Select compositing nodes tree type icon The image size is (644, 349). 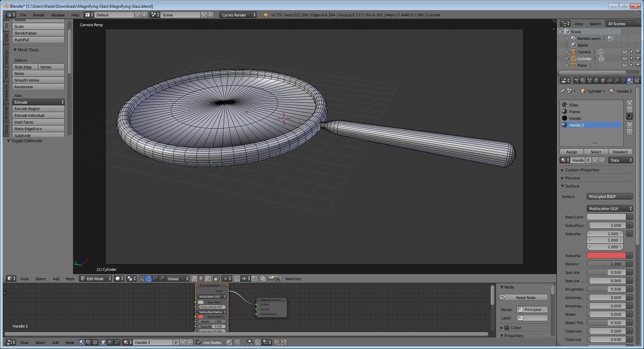88,343
